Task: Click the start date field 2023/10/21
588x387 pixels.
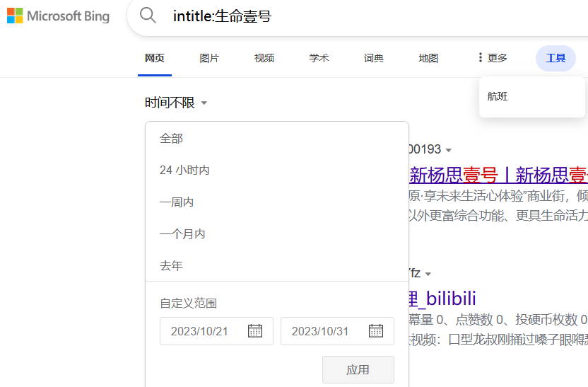Action: coord(200,331)
